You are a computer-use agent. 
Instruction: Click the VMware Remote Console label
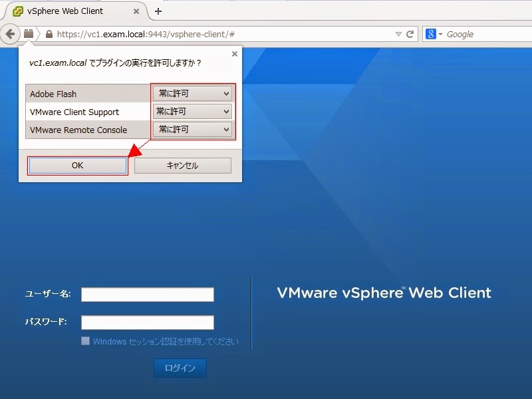click(x=78, y=130)
